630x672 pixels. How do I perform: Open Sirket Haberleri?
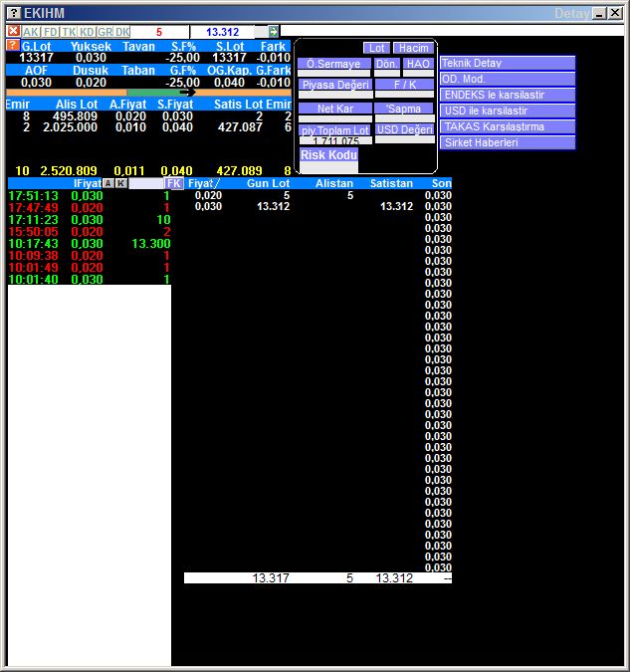(x=508, y=142)
